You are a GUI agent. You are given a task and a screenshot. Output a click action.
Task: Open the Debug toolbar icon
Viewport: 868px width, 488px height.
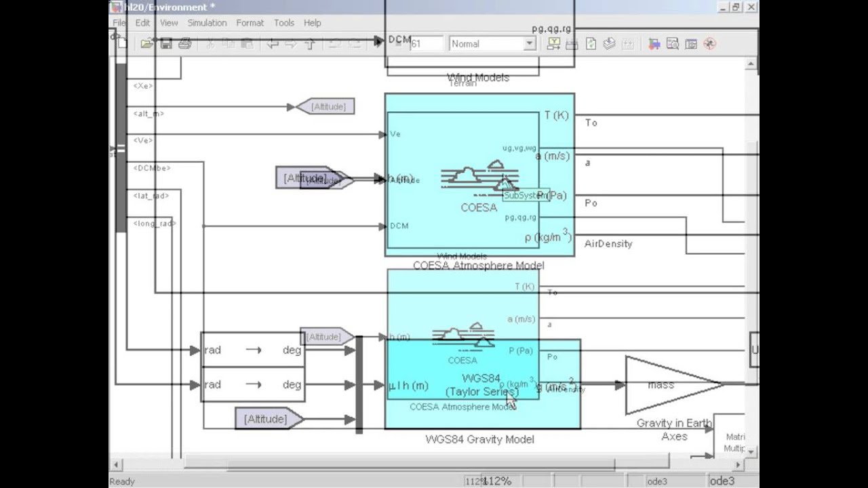coord(710,43)
